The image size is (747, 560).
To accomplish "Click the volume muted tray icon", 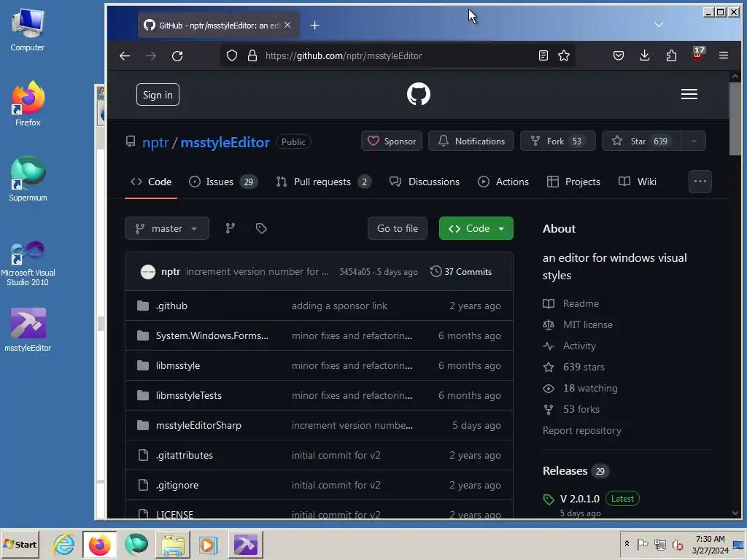I will point(677,544).
